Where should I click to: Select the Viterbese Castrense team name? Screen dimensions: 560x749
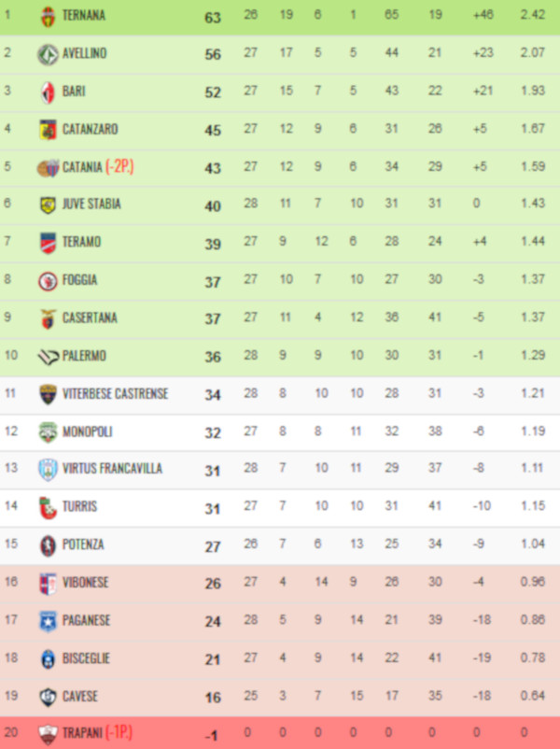pos(116,393)
